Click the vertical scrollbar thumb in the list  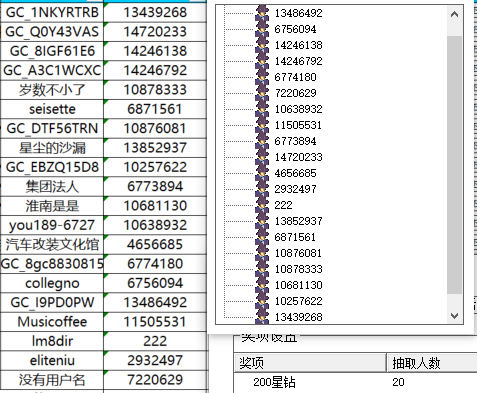454,165
